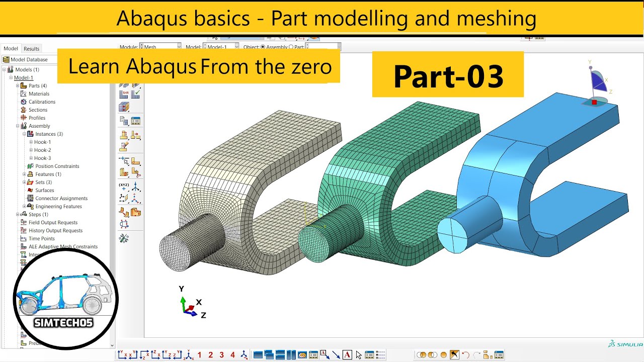This screenshot has width=644, height=362.
Task: Collapse the Assembly node
Action: click(18, 126)
